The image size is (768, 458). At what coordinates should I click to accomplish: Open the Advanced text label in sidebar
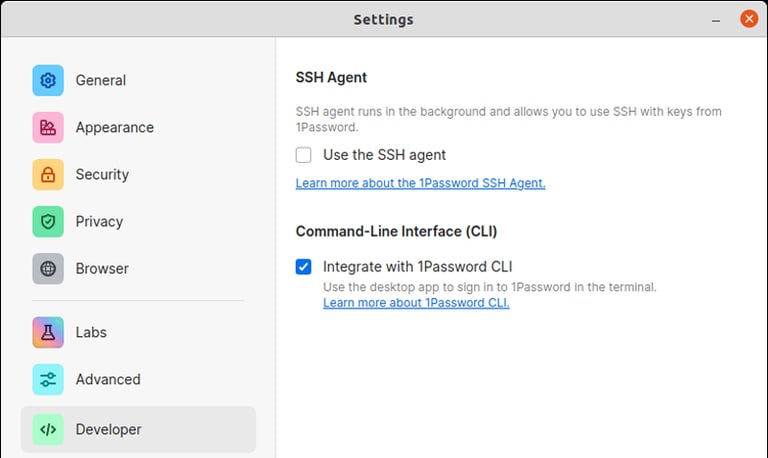[x=108, y=379]
